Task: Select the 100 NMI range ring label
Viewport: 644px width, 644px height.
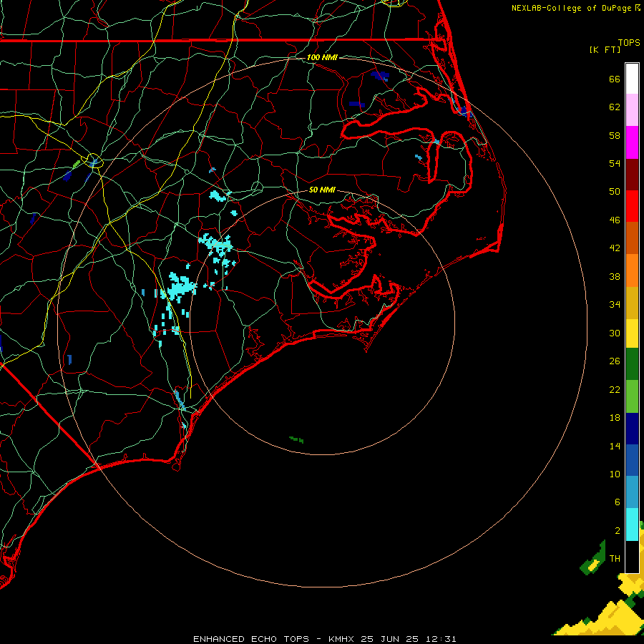Action: (322, 57)
